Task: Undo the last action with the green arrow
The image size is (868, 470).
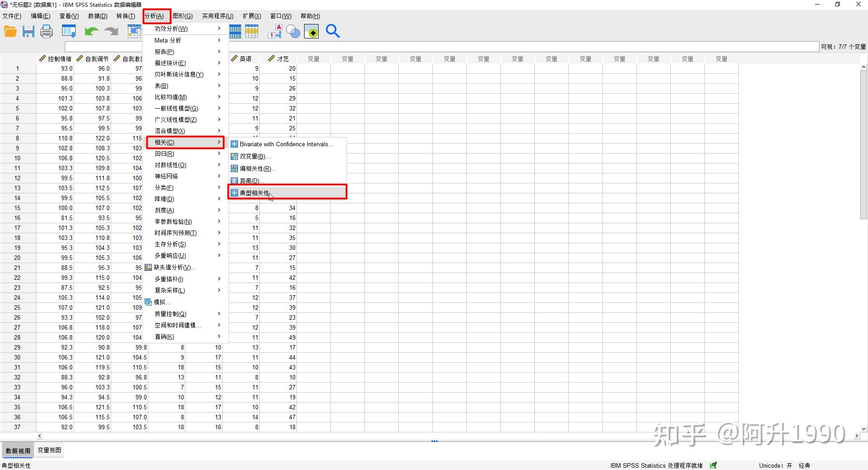Action: pyautogui.click(x=92, y=31)
